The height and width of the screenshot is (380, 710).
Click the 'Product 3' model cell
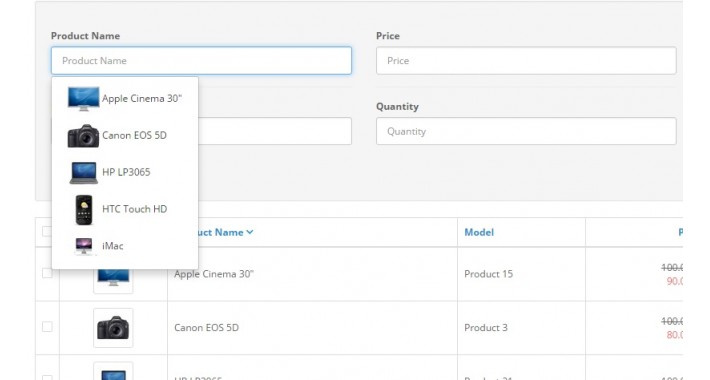point(486,327)
